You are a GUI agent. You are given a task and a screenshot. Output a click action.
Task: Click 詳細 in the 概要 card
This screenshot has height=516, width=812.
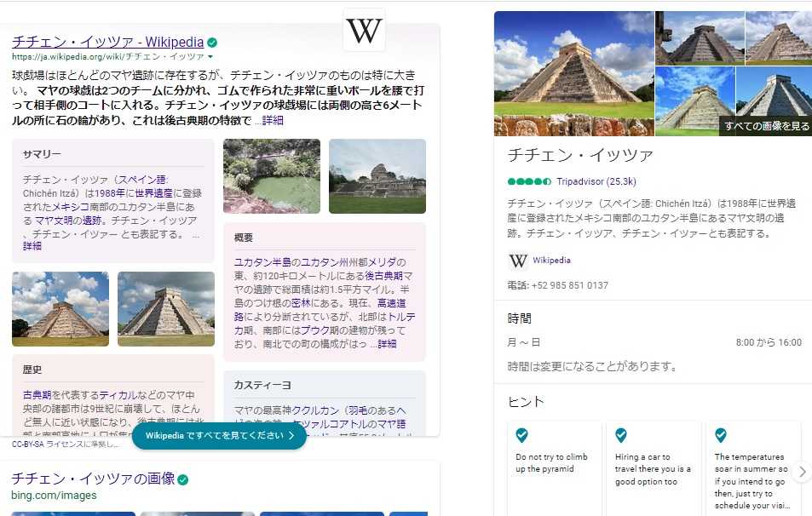click(x=387, y=344)
